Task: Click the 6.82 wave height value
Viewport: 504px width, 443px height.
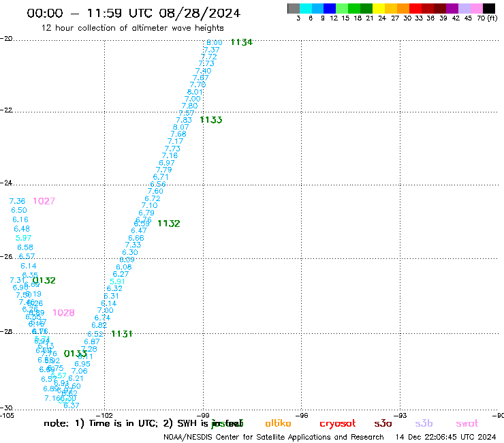Action: [x=99, y=325]
